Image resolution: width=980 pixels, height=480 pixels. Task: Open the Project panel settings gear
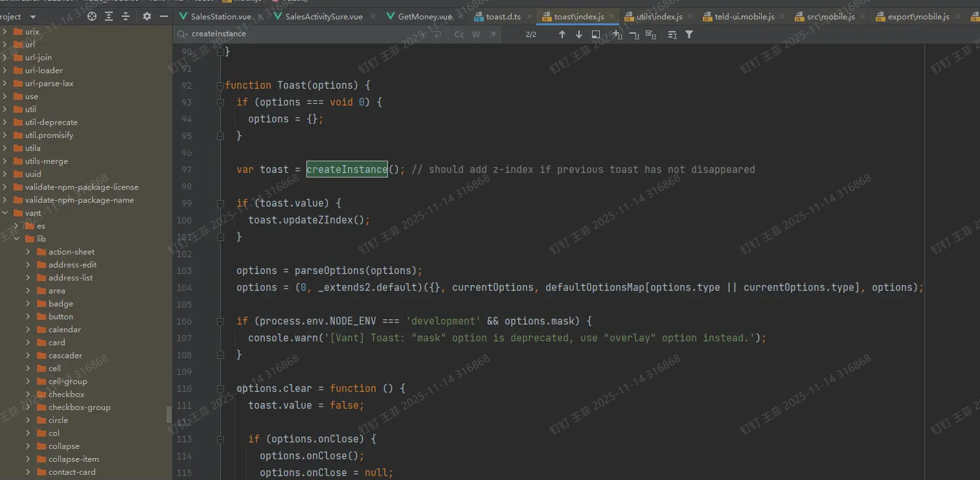click(x=147, y=16)
